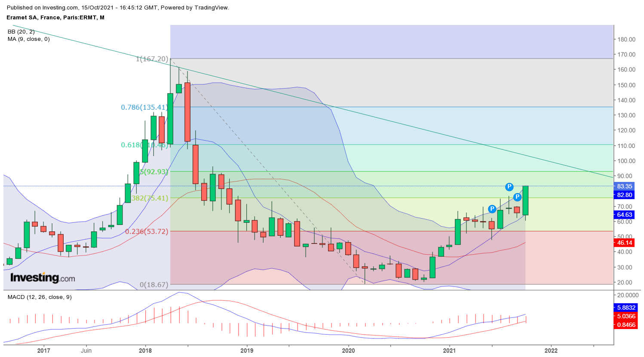Select Fibonacci level 0(18.67) label
The image size is (644, 357).
[153, 285]
